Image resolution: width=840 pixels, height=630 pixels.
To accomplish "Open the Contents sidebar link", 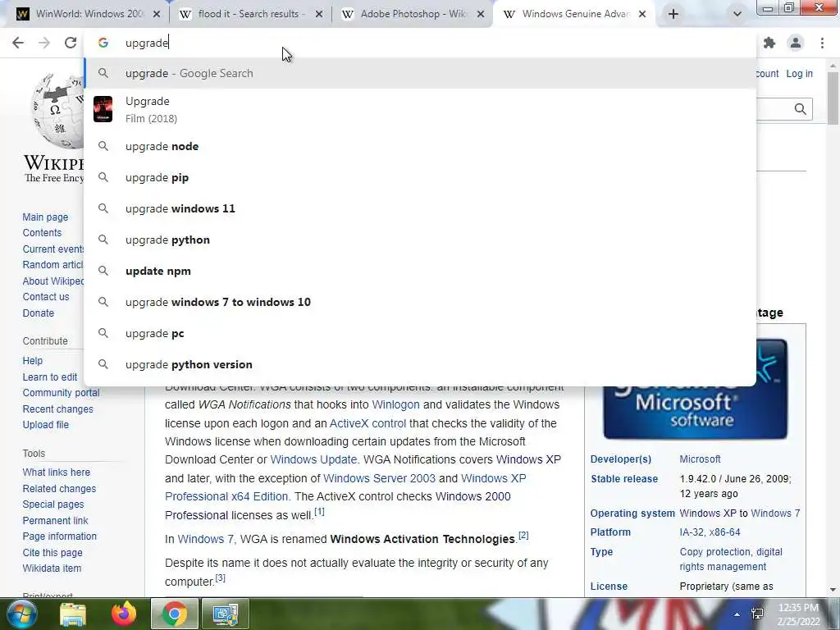I will (x=42, y=232).
